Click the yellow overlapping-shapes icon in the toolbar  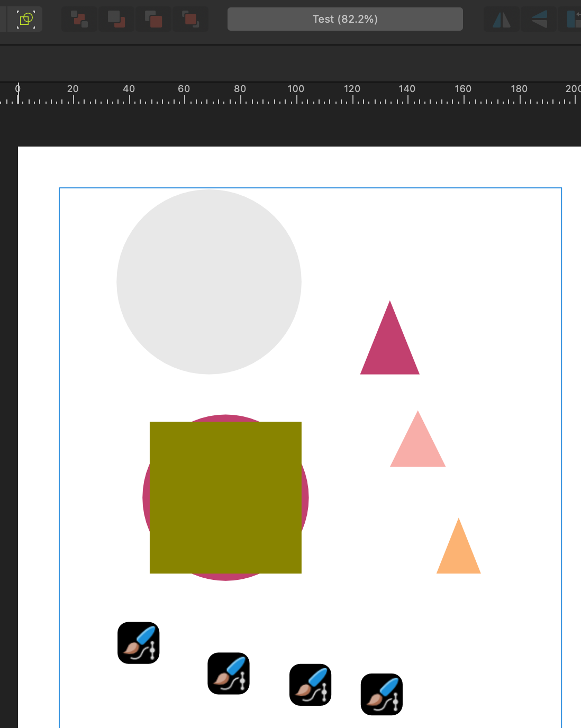coord(26,20)
